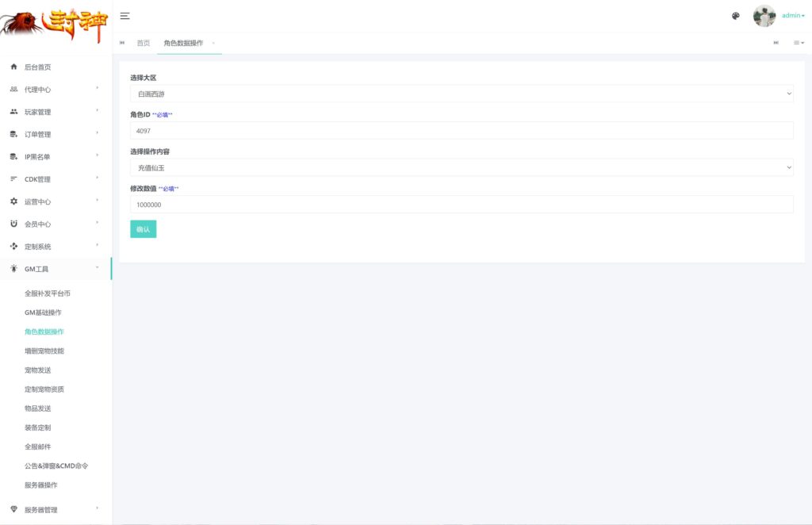This screenshot has width=812, height=525.
Task: Close the 角色数据操作 tab
Action: (x=213, y=43)
